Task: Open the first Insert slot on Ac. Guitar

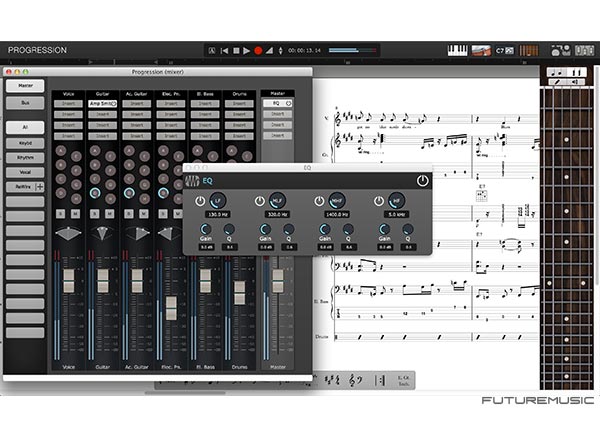Action: 137,104
